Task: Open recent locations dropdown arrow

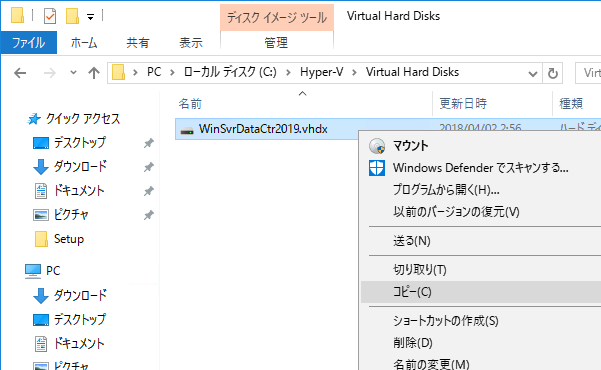Action: (x=73, y=72)
